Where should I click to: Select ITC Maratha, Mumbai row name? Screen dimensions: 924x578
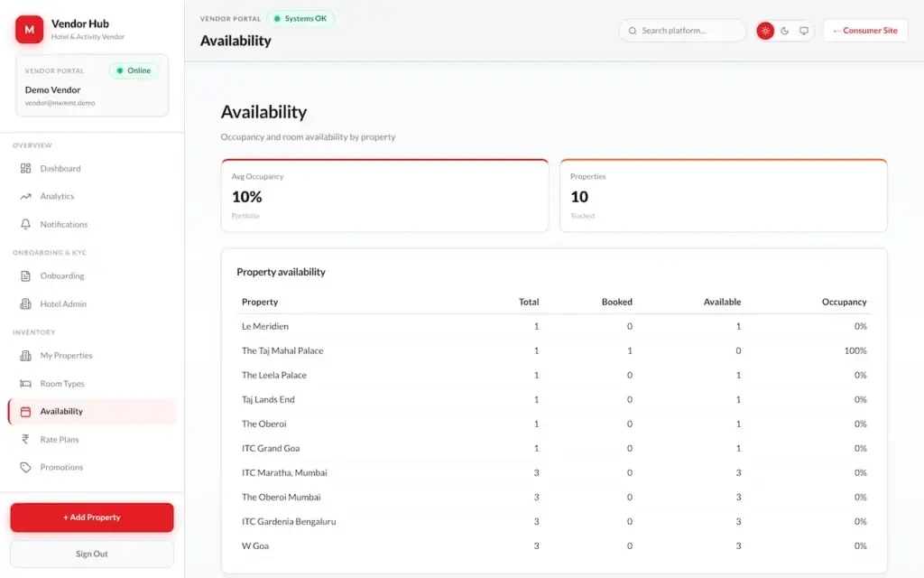pyautogui.click(x=284, y=473)
